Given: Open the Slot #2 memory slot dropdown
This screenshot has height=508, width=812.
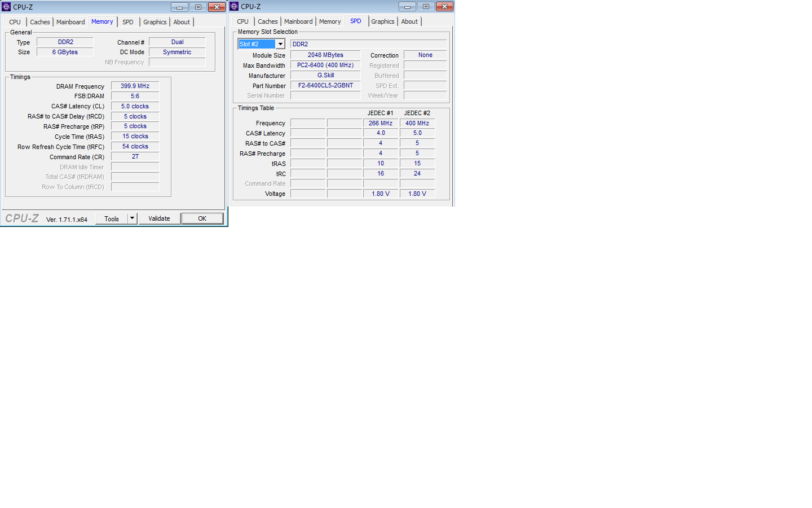Looking at the screenshot, I should (280, 44).
